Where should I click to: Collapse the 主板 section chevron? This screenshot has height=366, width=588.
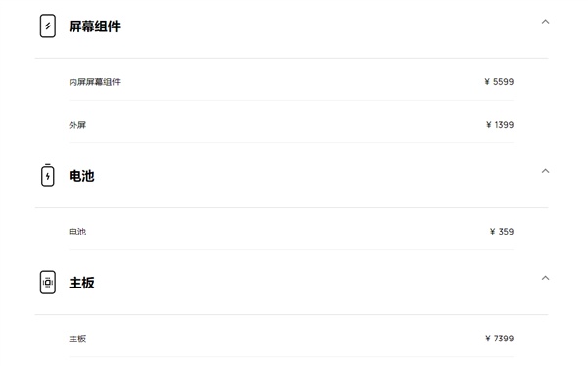tap(545, 278)
